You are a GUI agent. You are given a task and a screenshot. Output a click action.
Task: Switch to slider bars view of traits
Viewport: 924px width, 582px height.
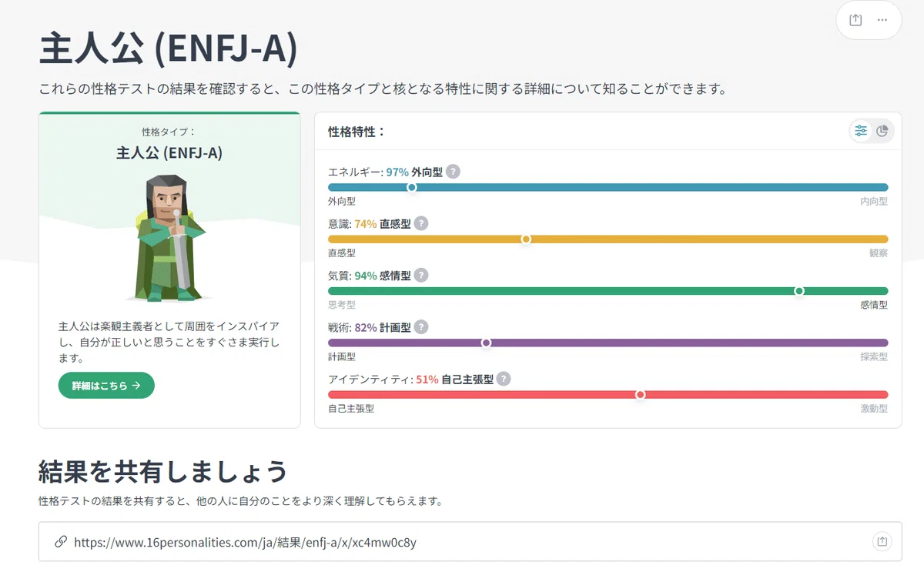tap(861, 131)
